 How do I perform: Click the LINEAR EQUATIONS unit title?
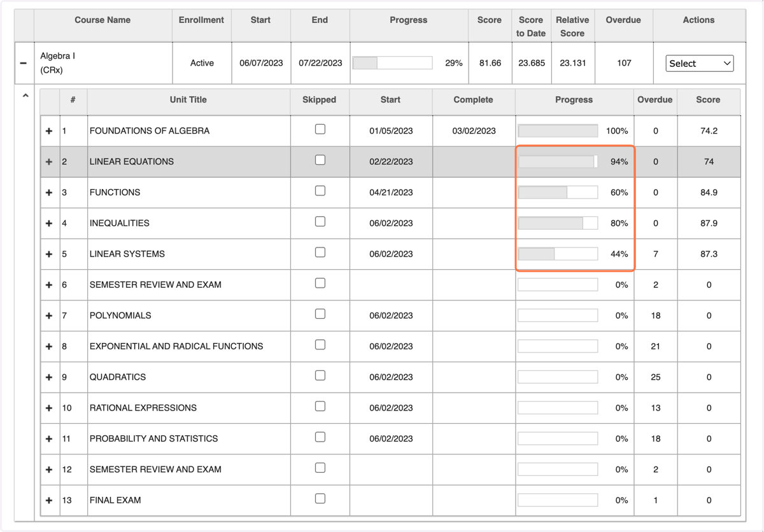click(x=132, y=162)
